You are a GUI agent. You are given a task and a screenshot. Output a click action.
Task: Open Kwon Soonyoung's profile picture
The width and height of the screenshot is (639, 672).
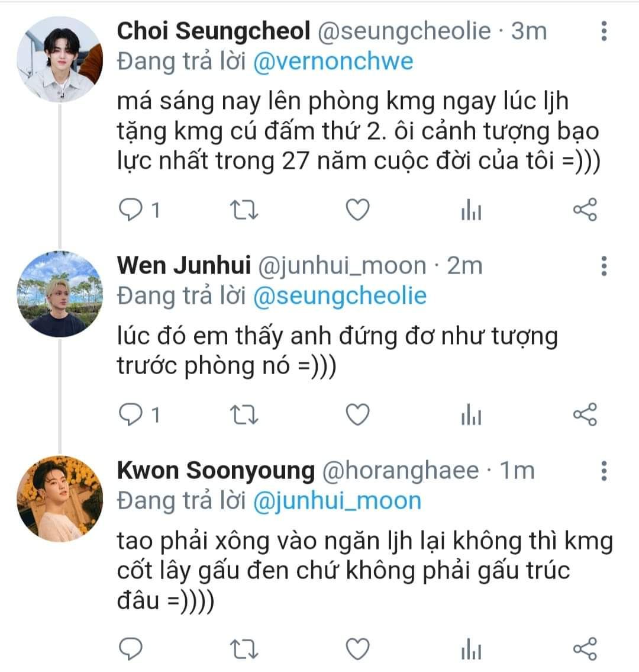point(59,499)
